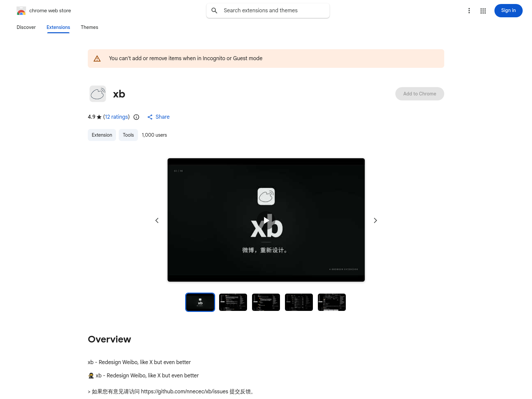Click the 1,000 users text

pyautogui.click(x=154, y=135)
